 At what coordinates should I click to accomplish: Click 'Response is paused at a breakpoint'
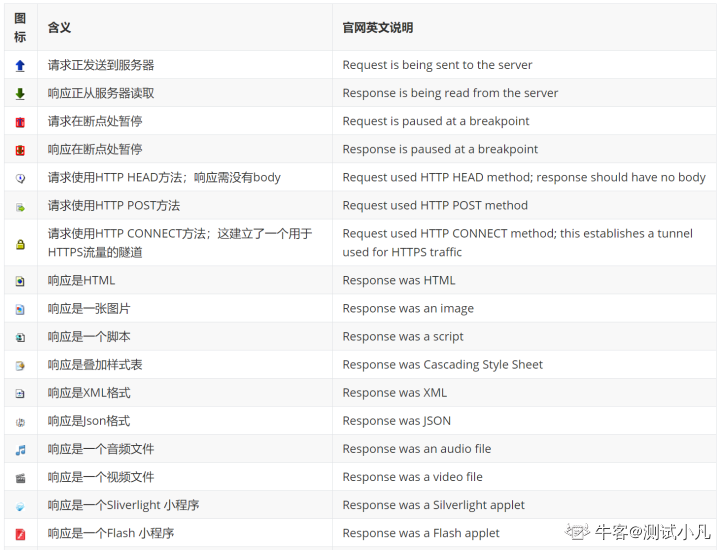(440, 149)
